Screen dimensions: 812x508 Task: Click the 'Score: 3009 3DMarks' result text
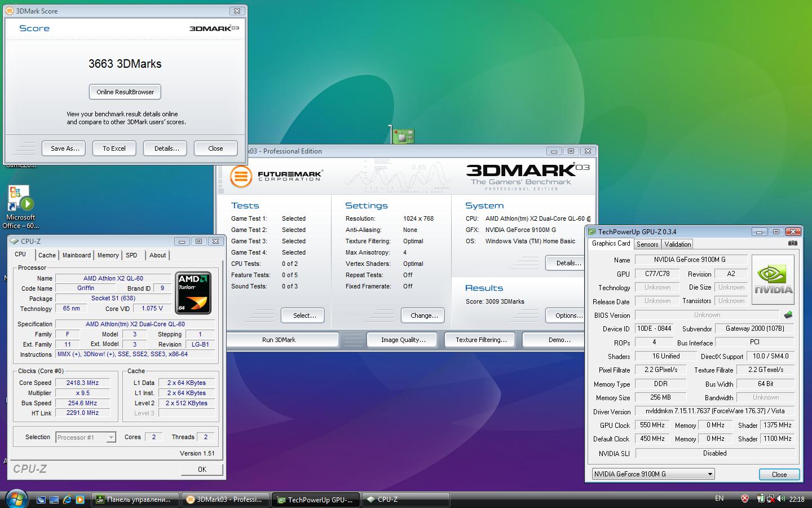point(495,301)
